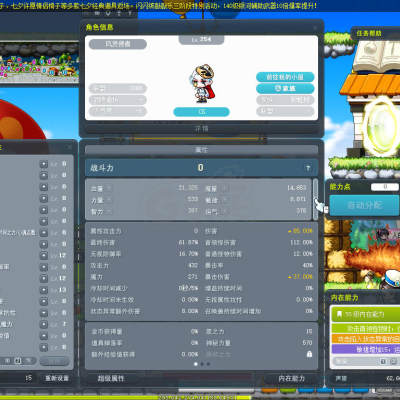Click the yellow EXP bar at screen bottom
The width and height of the screenshot is (400, 400).
point(125,397)
